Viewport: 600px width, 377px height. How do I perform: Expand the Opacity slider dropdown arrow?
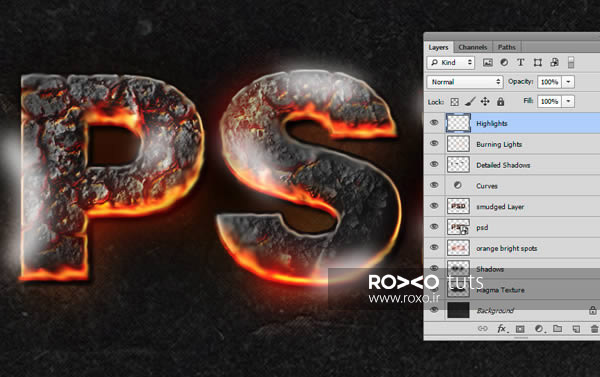568,82
